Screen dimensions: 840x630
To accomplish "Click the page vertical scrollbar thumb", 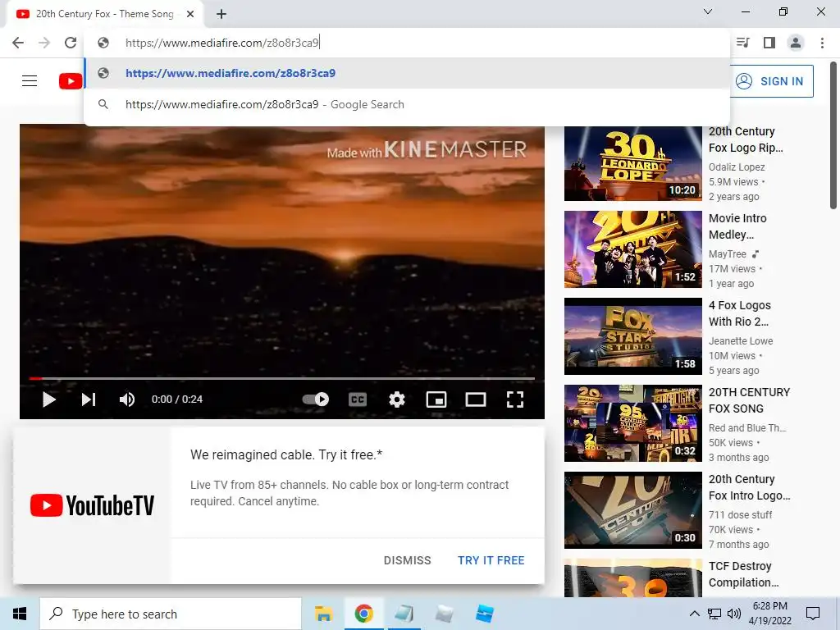I will click(833, 135).
